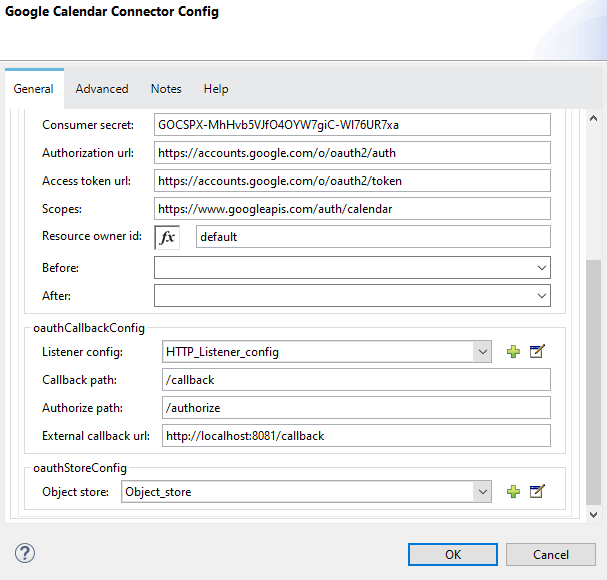Viewport: 607px width, 580px height.
Task: Click the oauthCallbackConfig group label
Action: click(89, 328)
